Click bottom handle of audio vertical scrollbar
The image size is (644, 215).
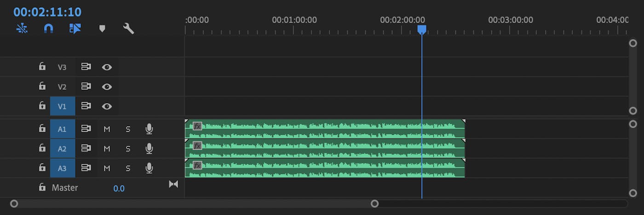coord(633,193)
